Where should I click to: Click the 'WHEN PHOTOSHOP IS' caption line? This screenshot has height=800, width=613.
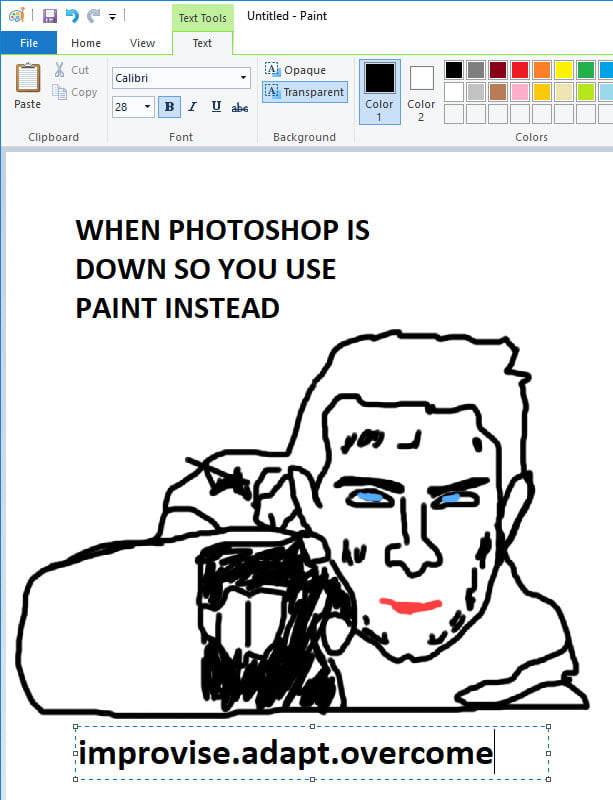click(223, 230)
